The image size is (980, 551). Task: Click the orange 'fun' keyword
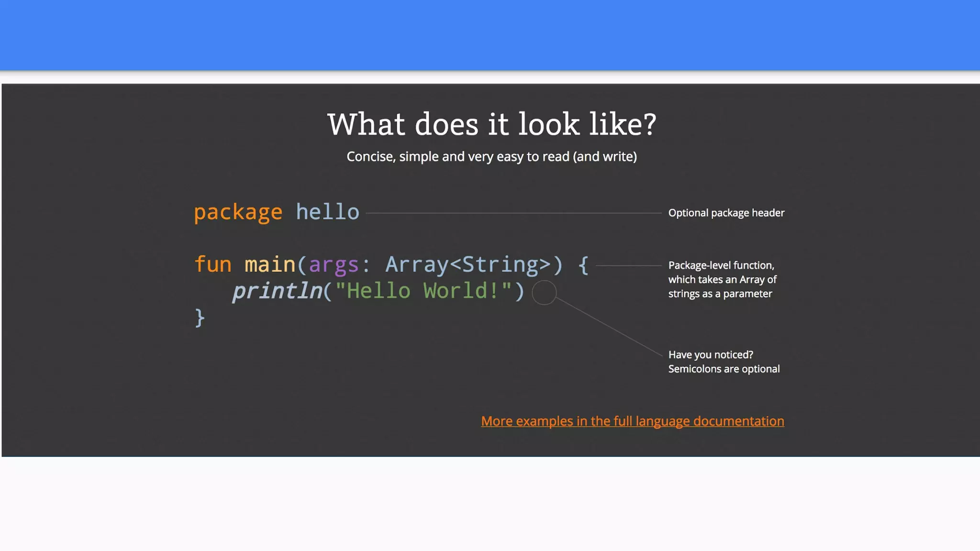[213, 264]
